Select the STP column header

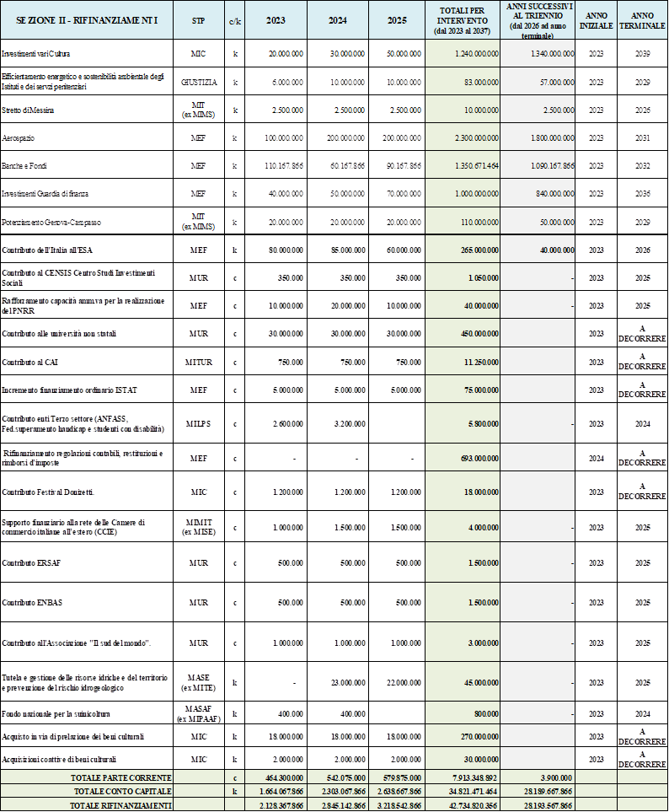coord(198,19)
